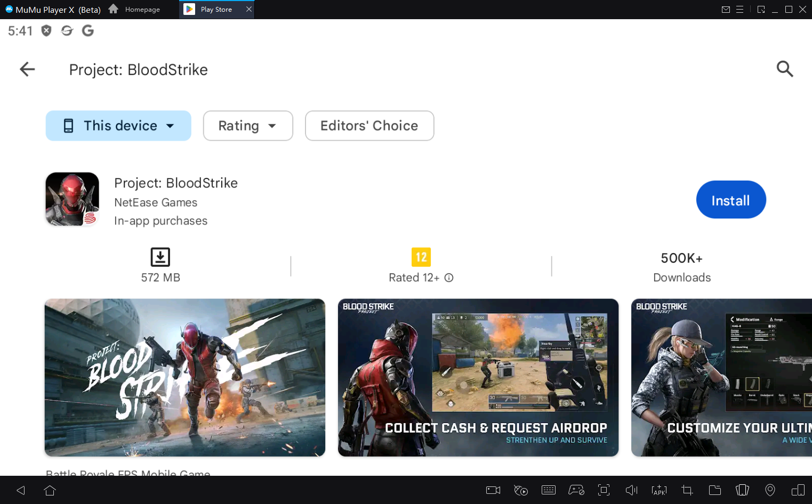This screenshot has width=812, height=504.
Task: Toggle the gamepad control icon
Action: (x=576, y=490)
